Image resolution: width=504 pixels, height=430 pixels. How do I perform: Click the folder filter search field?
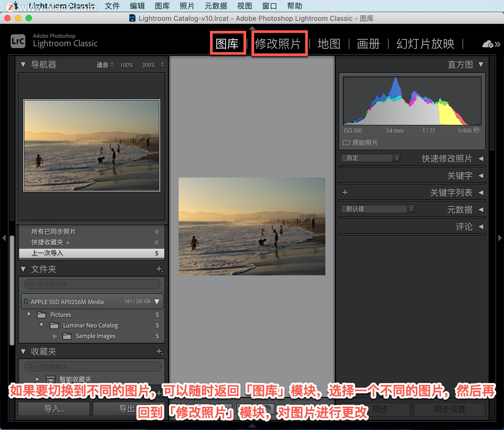pos(92,284)
